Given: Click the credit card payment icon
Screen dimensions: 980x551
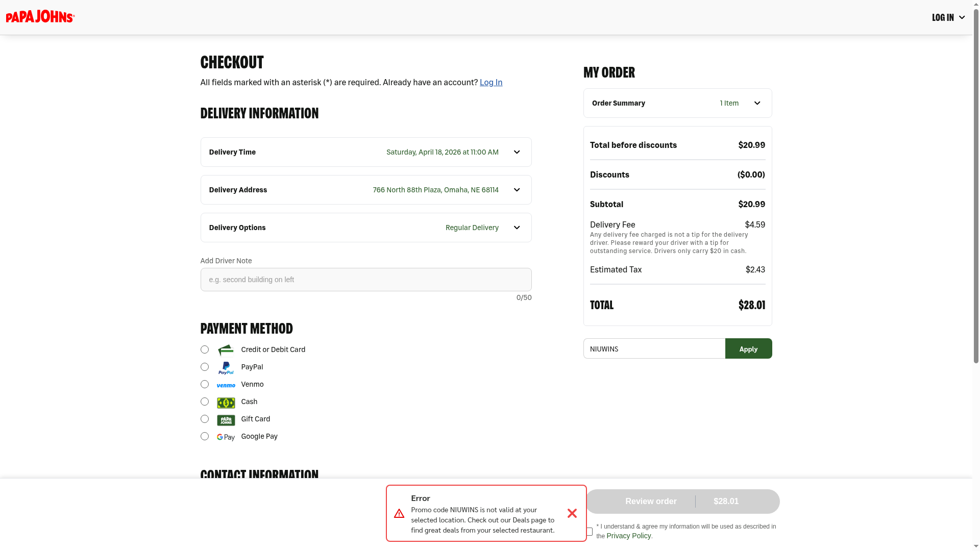Looking at the screenshot, I should [226, 350].
